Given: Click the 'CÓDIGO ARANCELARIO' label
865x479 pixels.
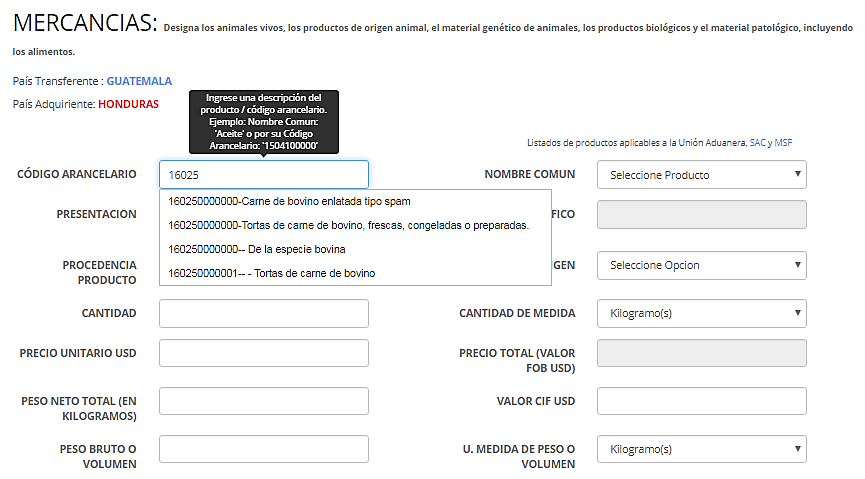Looking at the screenshot, I should [77, 174].
